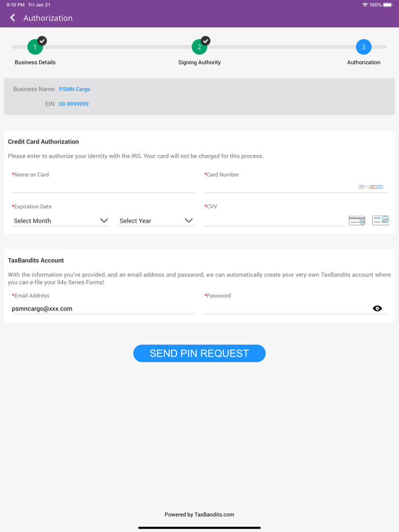Click the Amex front-of-card CID icon
399x532 pixels.
click(380, 220)
